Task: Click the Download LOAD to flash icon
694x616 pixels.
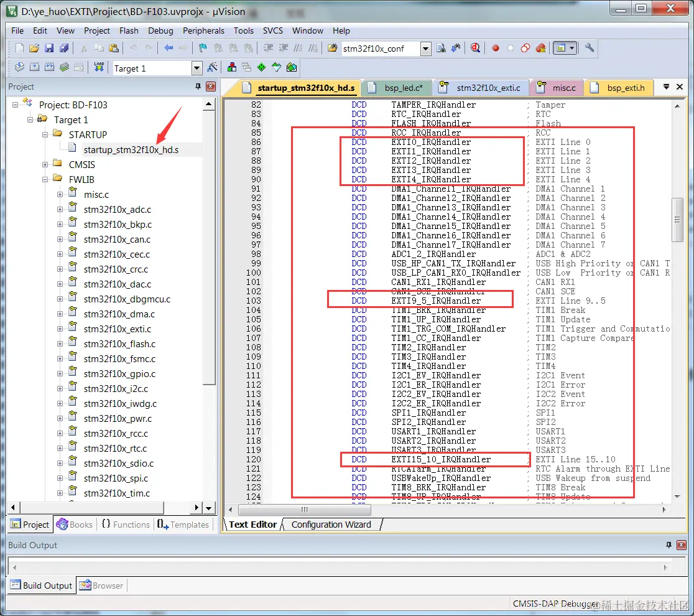Action: (x=99, y=67)
